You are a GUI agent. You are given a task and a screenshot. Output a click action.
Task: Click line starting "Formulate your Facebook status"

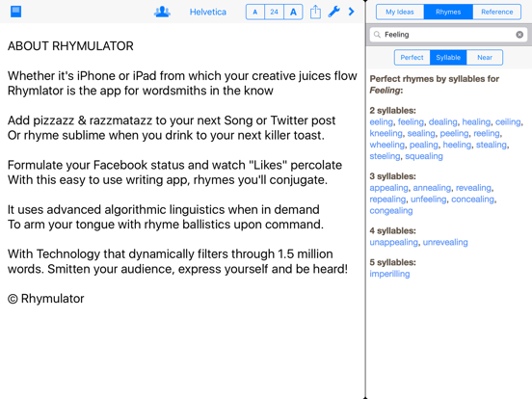[x=174, y=165]
